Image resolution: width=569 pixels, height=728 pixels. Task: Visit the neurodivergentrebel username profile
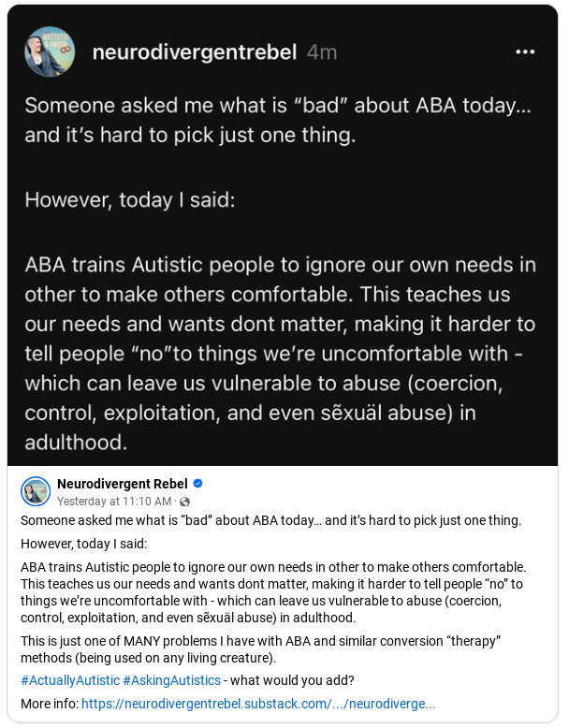click(x=195, y=52)
